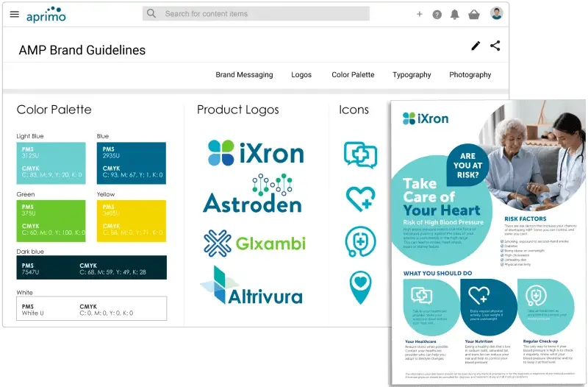Switch to Typography tab
The image size is (588, 387).
412,75
